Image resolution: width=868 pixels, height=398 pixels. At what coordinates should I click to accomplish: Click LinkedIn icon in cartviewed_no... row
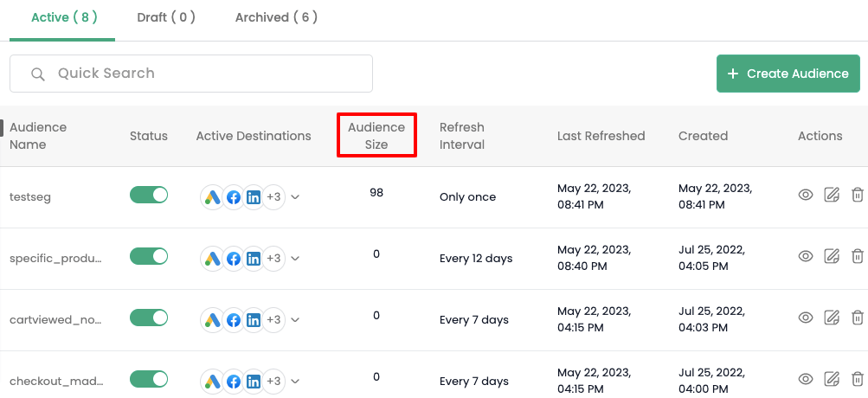[254, 320]
